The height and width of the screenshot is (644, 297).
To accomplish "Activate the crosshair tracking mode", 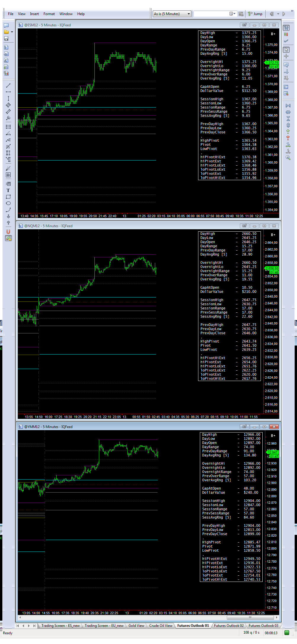I will pos(286,56).
